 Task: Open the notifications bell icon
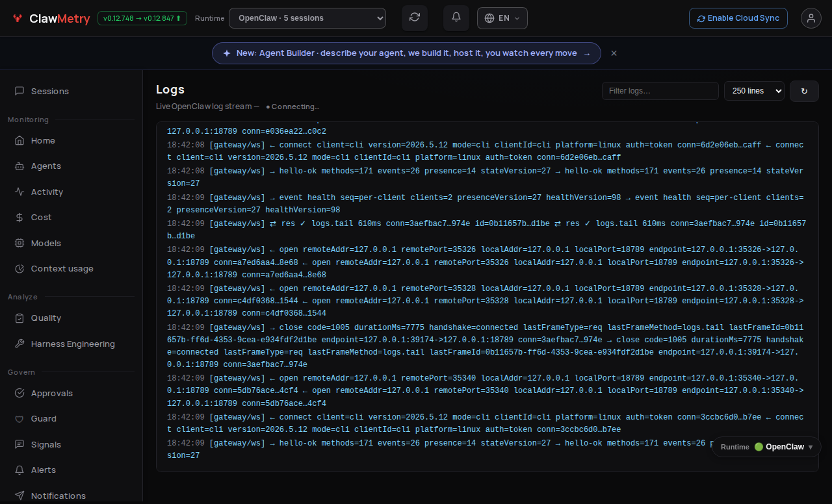[456, 18]
